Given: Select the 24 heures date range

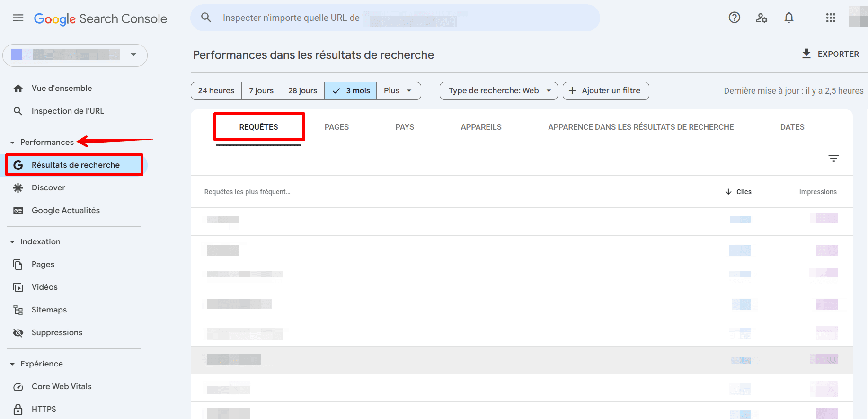Looking at the screenshot, I should click(216, 91).
